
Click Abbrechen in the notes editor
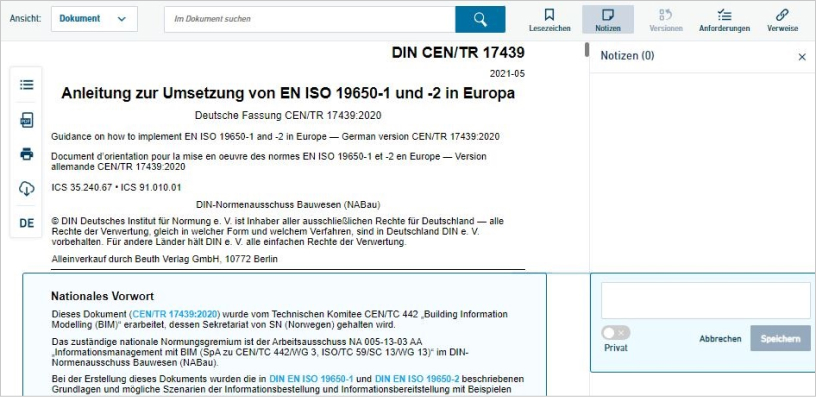720,339
